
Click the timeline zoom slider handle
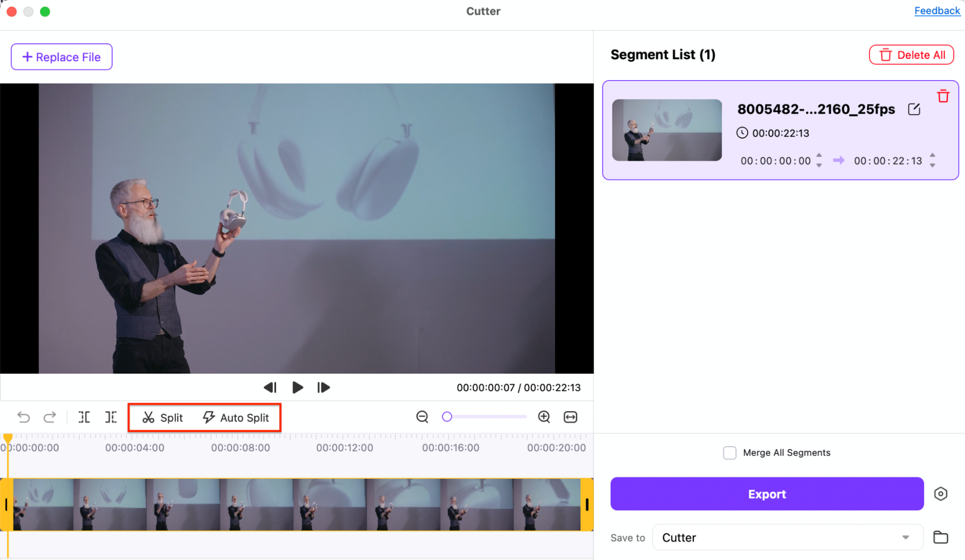[x=447, y=417]
